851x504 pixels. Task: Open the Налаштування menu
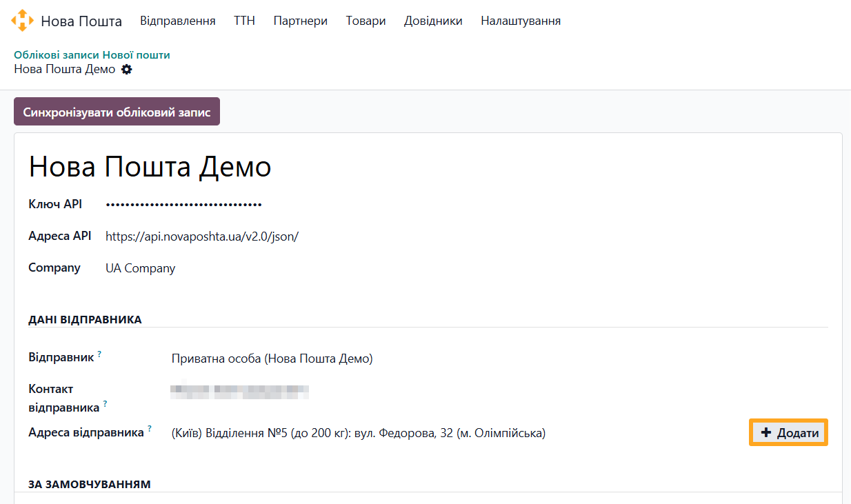pyautogui.click(x=521, y=21)
